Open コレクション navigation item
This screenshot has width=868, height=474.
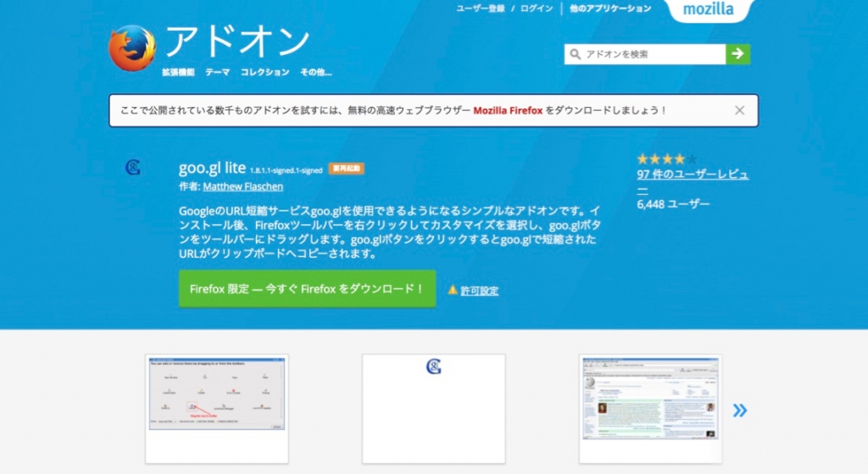[264, 72]
